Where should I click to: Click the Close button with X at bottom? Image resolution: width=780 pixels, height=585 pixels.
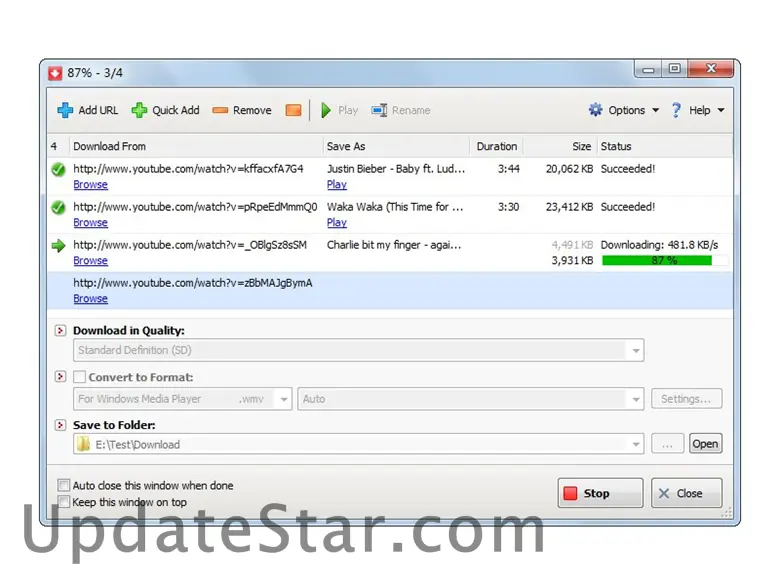point(686,493)
